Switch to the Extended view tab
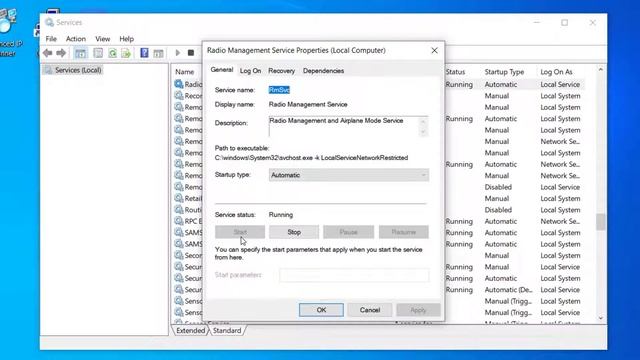The width and height of the screenshot is (640, 360). click(x=191, y=331)
